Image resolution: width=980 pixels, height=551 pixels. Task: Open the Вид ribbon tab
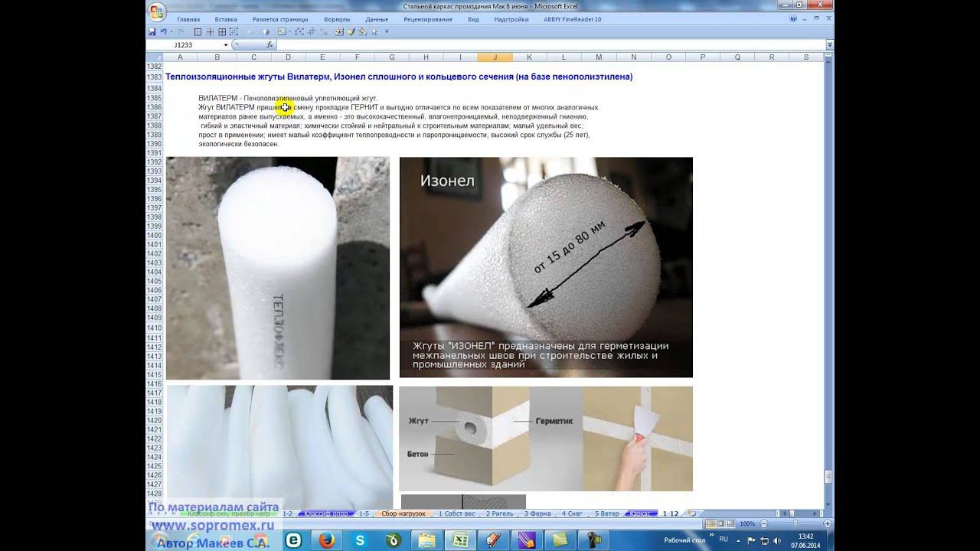(x=473, y=19)
